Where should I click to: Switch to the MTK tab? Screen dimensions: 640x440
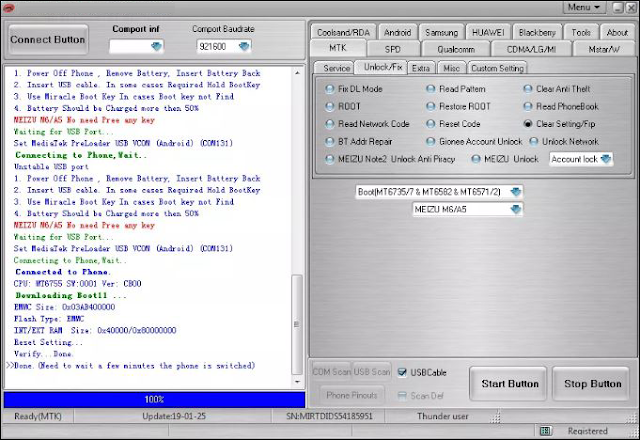(x=338, y=48)
